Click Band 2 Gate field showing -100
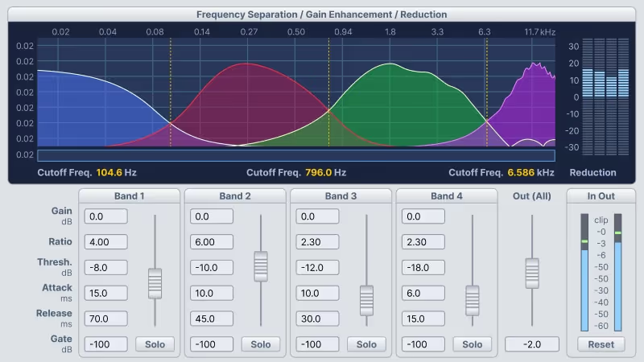Viewport: 644px width, 362px height. click(x=212, y=344)
